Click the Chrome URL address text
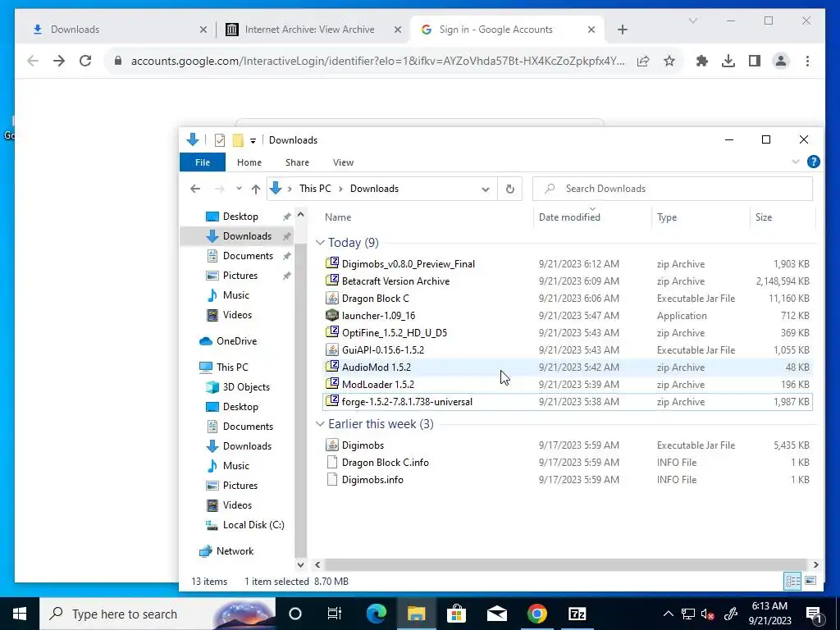This screenshot has width=840, height=630. click(x=377, y=61)
